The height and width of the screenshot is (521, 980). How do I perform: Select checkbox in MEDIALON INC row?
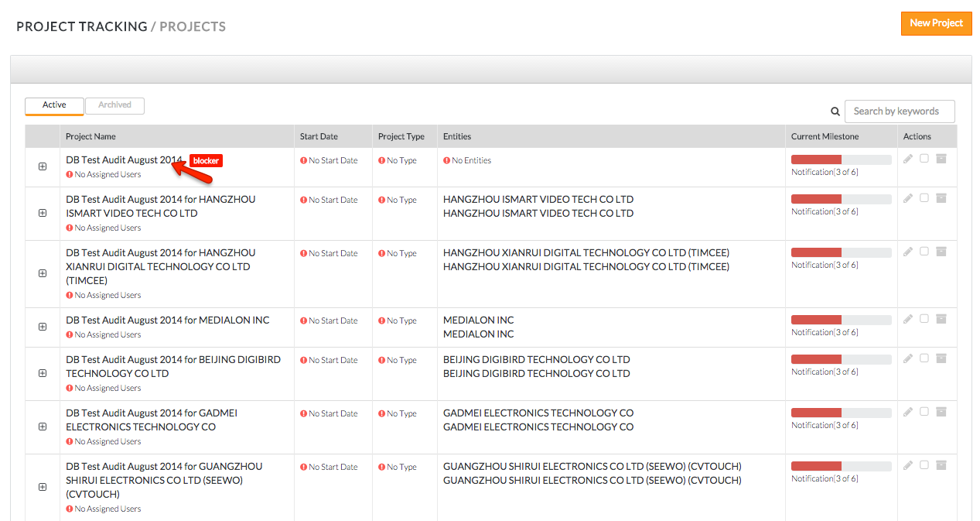point(924,319)
